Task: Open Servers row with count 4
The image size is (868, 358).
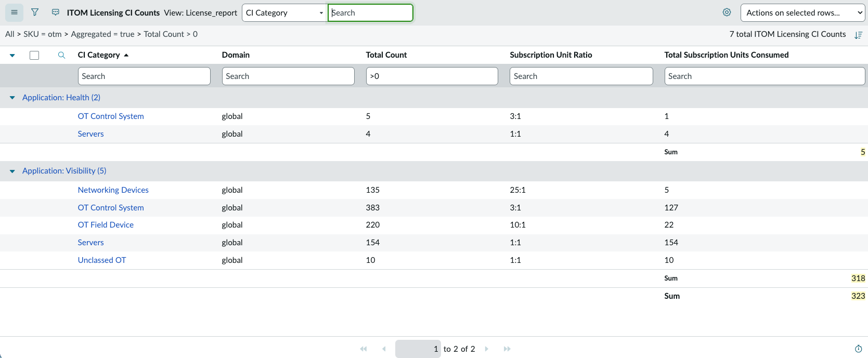Action: 91,134
